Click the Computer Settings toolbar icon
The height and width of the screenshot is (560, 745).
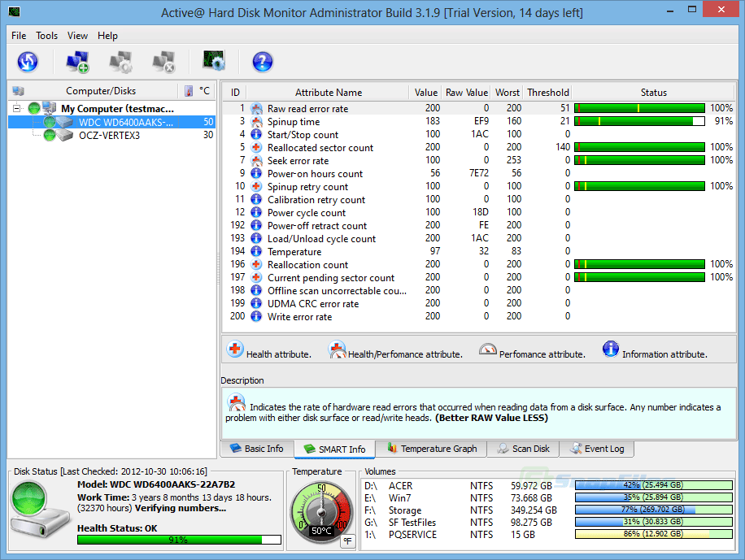120,62
